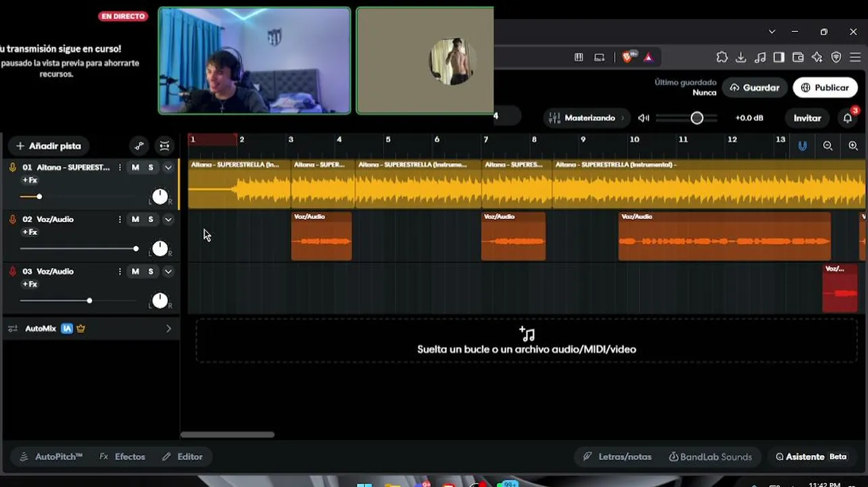Click the pan knob of track 01 Aitana
The image size is (868, 487).
(160, 196)
